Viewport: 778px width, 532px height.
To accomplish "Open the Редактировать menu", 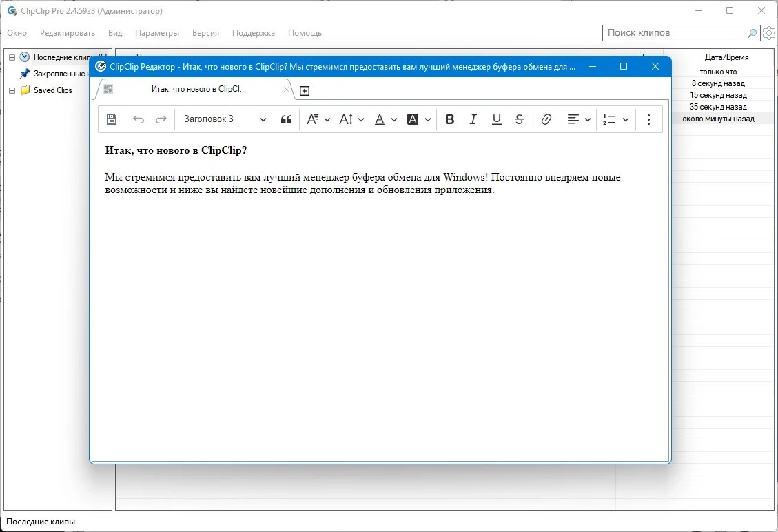I will [68, 33].
